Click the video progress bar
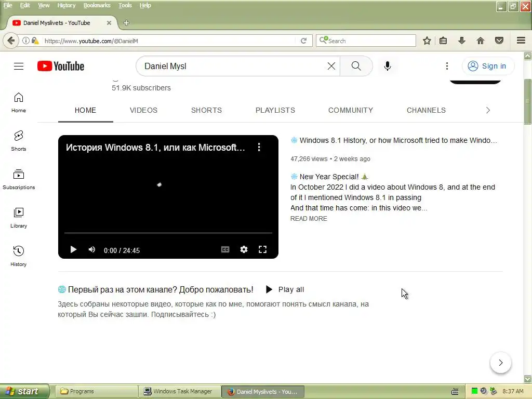 [168, 233]
